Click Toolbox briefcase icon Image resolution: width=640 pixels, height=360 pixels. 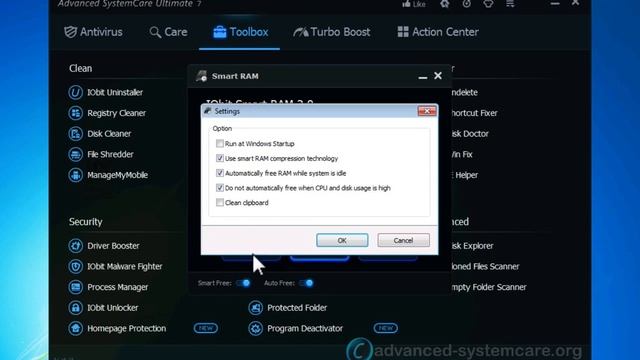pos(220,32)
